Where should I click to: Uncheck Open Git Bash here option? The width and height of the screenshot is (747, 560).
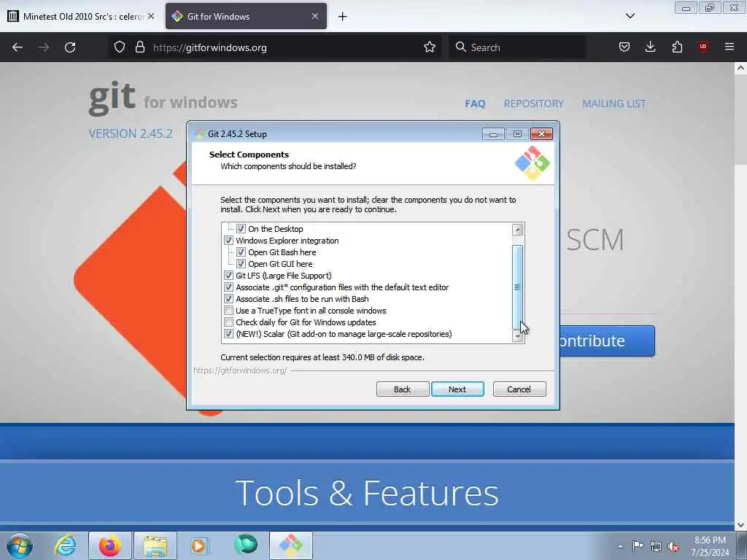click(241, 252)
